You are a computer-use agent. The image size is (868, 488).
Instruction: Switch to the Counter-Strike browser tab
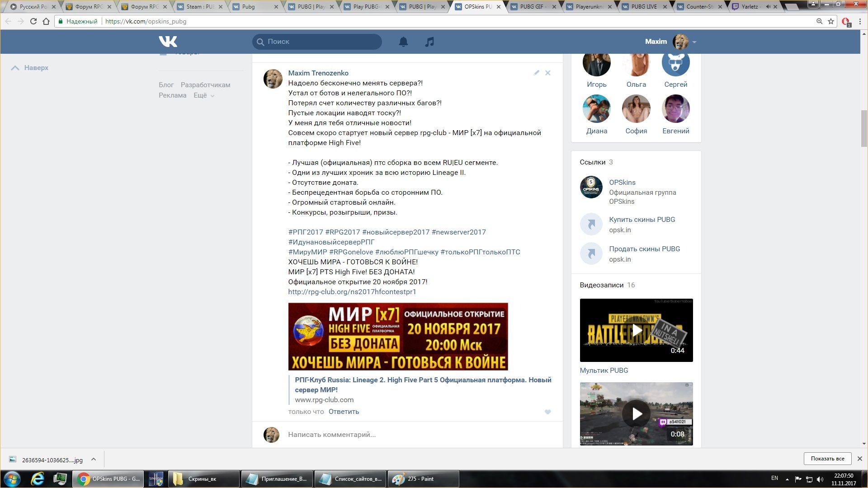(x=700, y=7)
